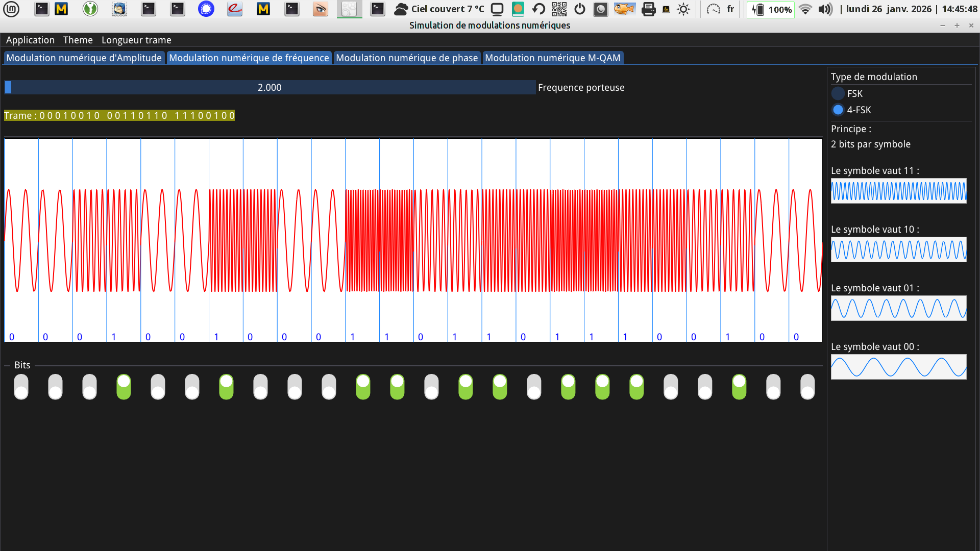Image resolution: width=980 pixels, height=551 pixels.
Task: Click the speaker volume icon
Action: [825, 9]
